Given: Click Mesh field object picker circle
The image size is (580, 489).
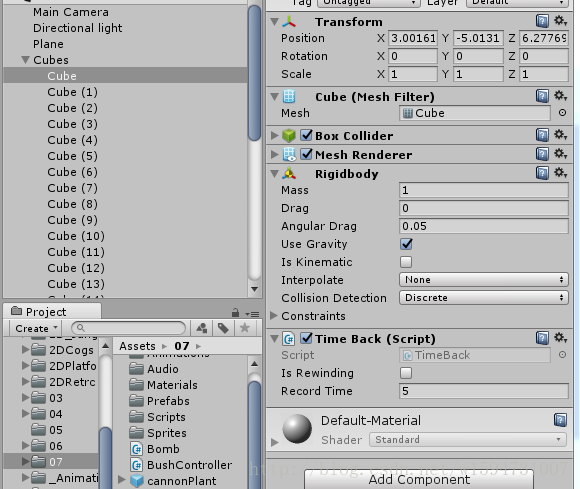Looking at the screenshot, I should coord(562,113).
